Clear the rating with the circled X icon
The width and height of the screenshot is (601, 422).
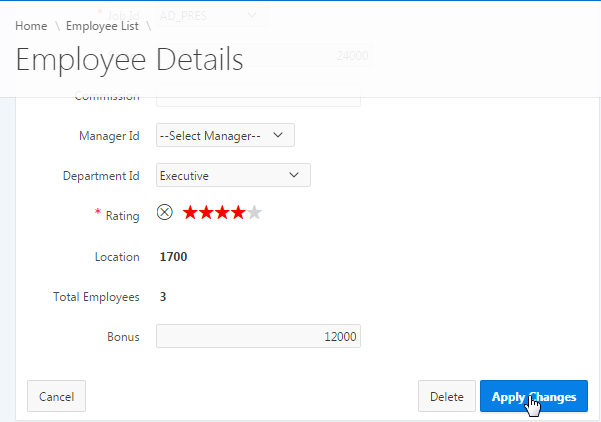(x=165, y=212)
